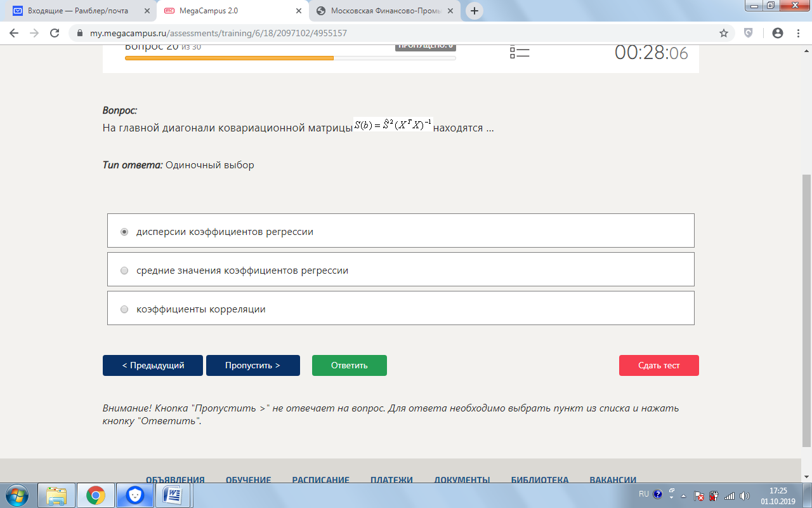Open the volume speaker tray icon
Screen dimensions: 812x508
[x=744, y=495]
